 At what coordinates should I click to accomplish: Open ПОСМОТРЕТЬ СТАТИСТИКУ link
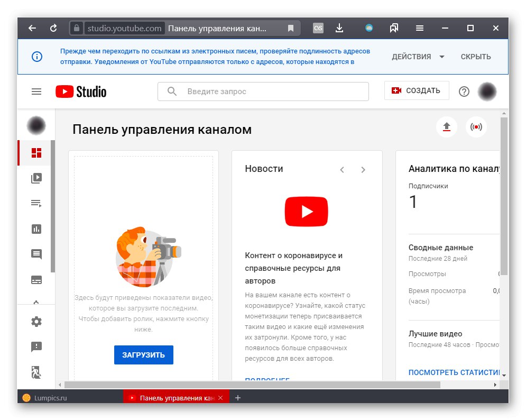tap(454, 372)
